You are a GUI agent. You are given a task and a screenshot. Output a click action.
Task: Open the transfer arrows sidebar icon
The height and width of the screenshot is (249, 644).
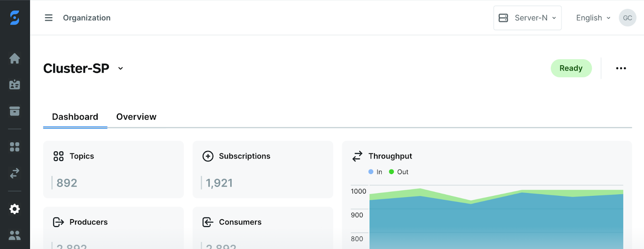(x=15, y=173)
